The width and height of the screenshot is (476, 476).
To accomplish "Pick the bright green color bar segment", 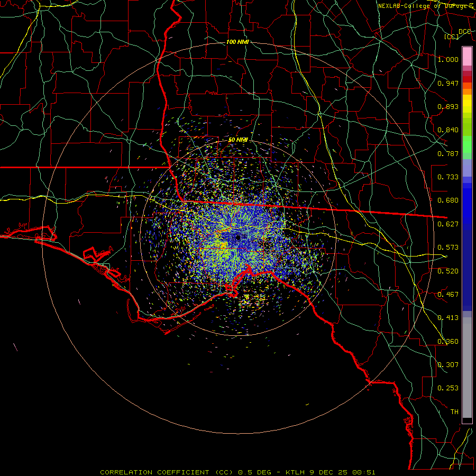I will pos(467,144).
